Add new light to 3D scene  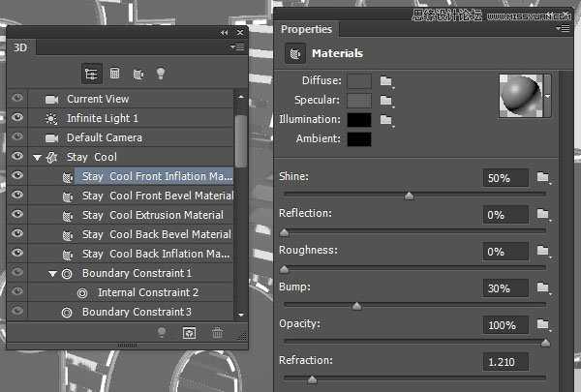(162, 332)
